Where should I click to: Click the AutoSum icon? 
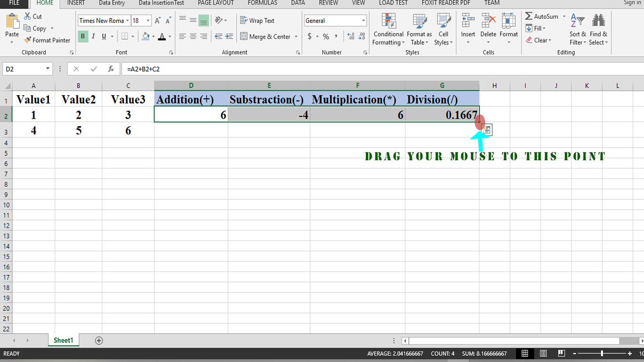528,16
